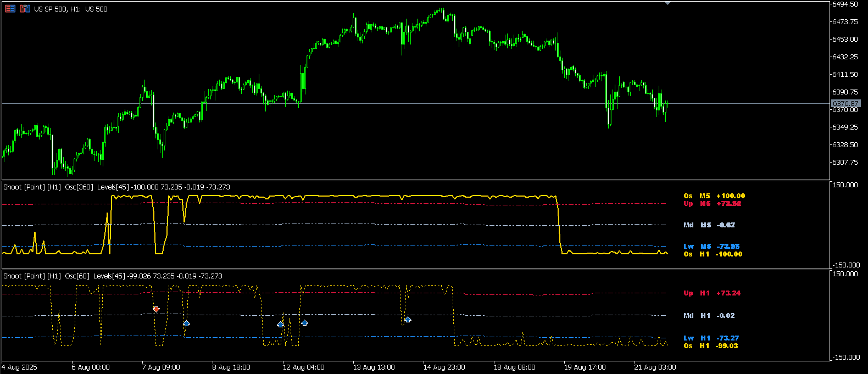Screen dimensions: 868x374
Task: Click the 6473.75 price scale label
Action: (x=845, y=22)
